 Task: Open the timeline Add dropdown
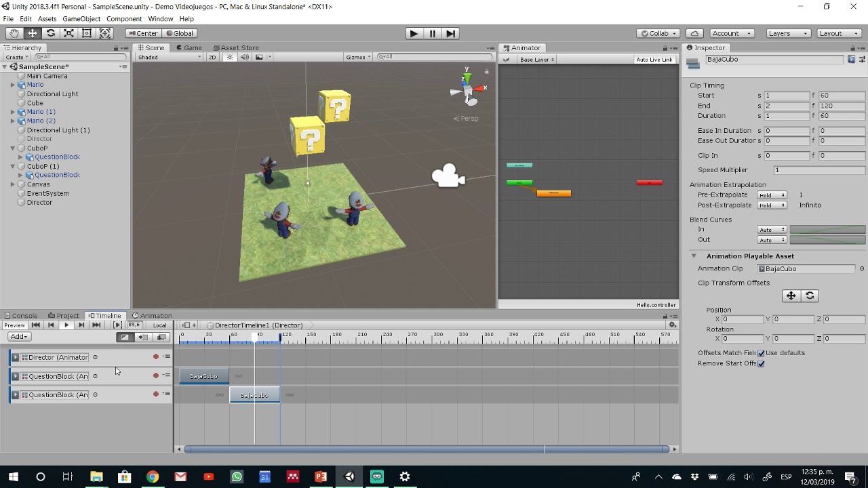[x=18, y=337]
